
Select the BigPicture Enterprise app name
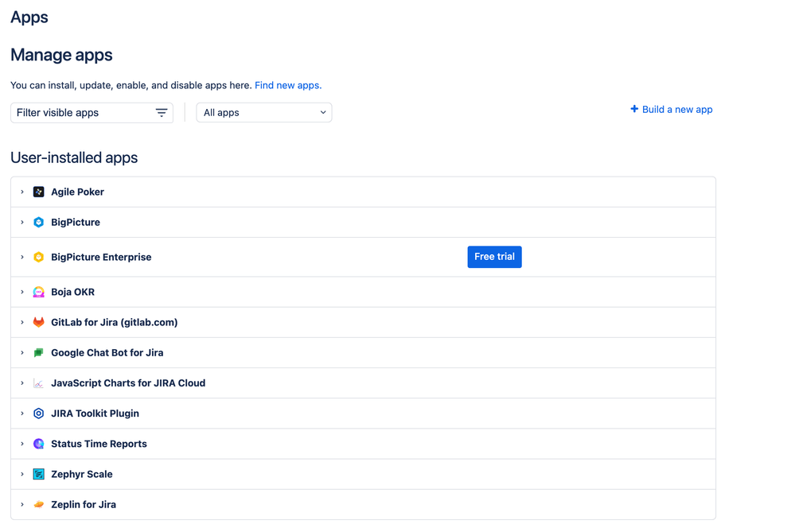point(101,258)
